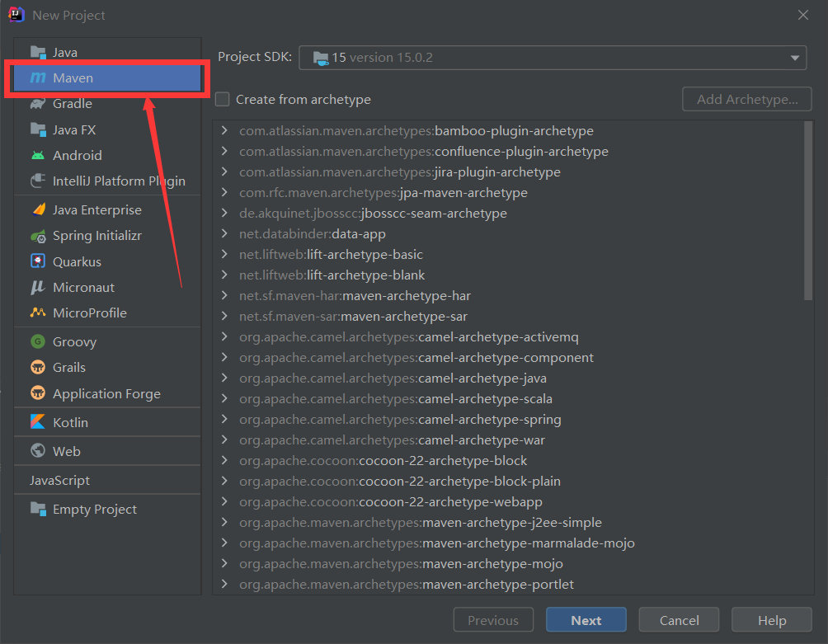Image resolution: width=828 pixels, height=644 pixels.
Task: Select Android project type label
Action: tap(77, 155)
